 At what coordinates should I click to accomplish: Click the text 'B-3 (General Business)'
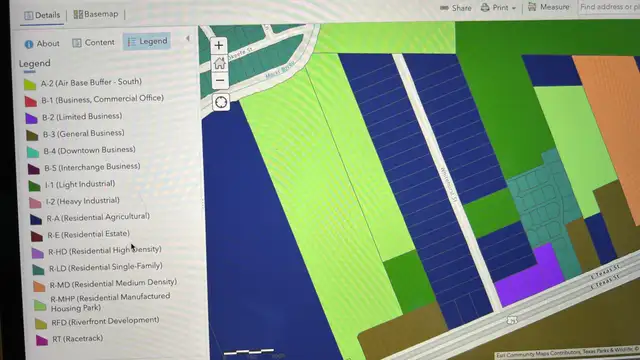84,133
